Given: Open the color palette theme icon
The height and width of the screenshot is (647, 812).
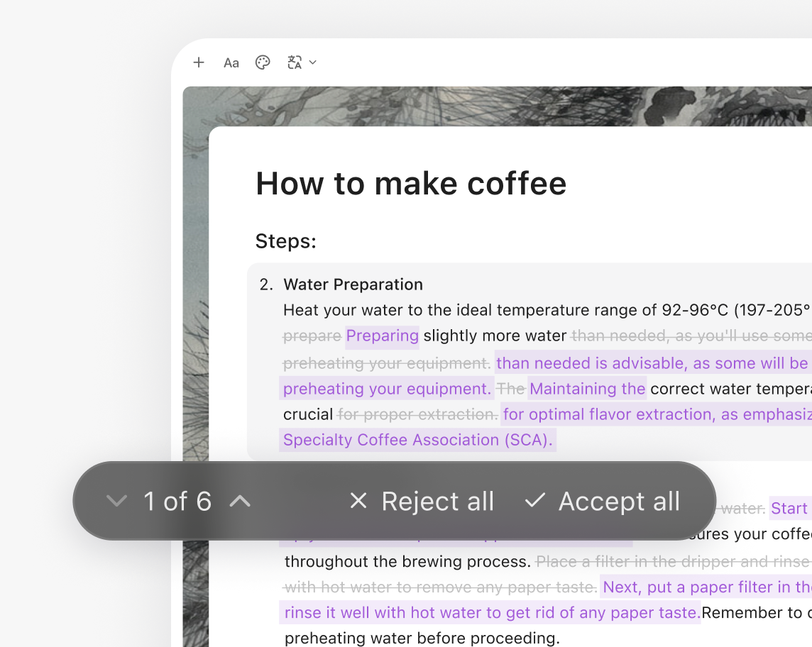Looking at the screenshot, I should pyautogui.click(x=263, y=62).
